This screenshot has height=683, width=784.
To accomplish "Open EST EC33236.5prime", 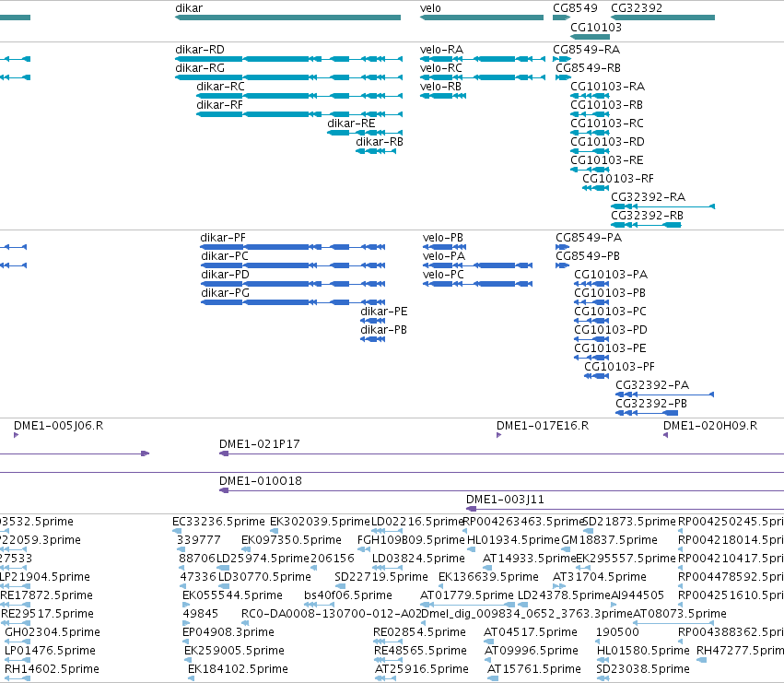I will (x=218, y=522).
